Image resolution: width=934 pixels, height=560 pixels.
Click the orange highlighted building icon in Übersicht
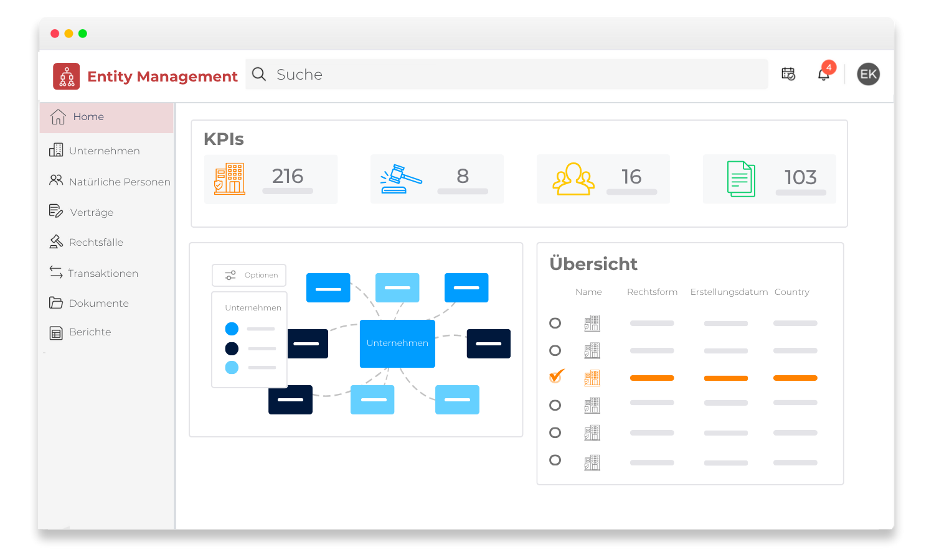592,378
